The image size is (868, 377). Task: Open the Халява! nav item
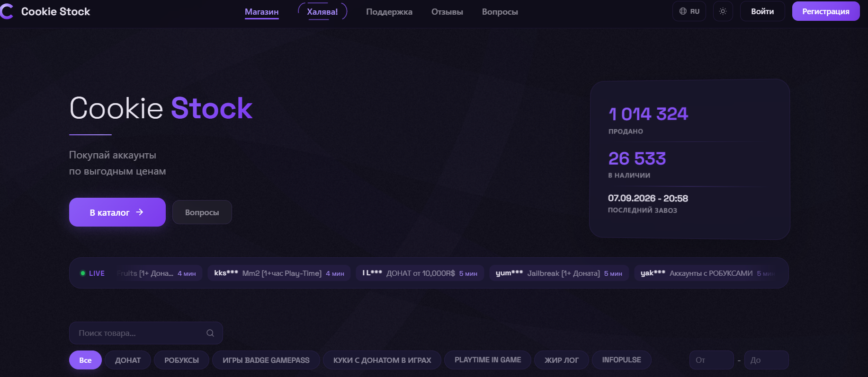[x=322, y=12]
